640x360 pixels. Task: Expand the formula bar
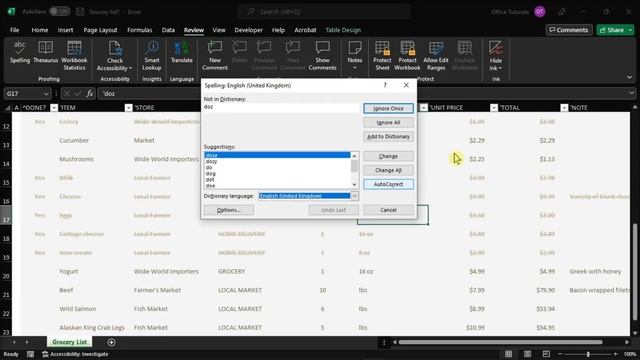coord(631,93)
